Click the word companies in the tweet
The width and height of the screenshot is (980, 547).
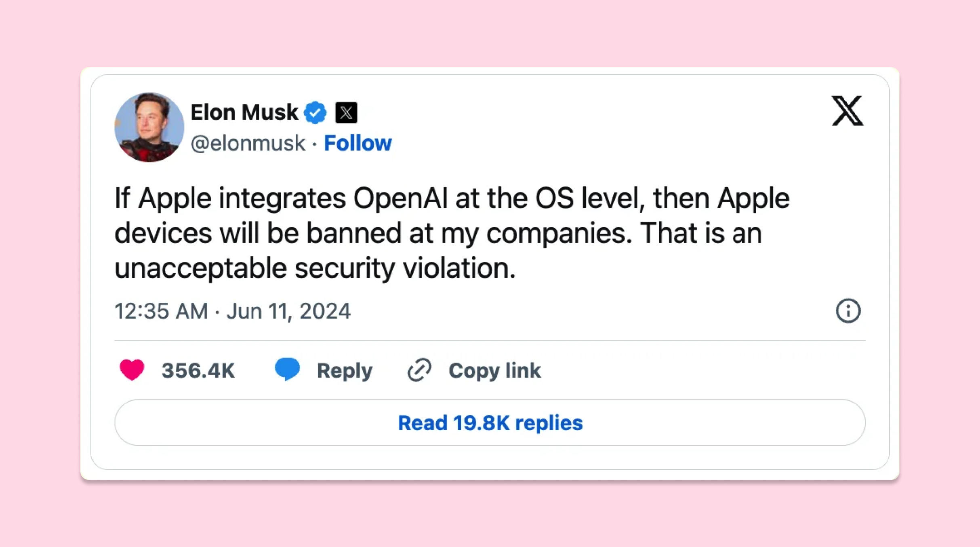point(559,233)
